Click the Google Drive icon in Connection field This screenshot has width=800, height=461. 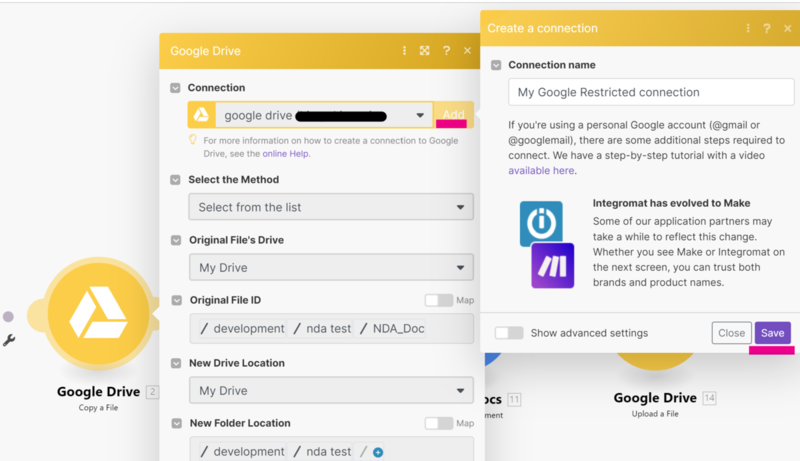pos(201,115)
